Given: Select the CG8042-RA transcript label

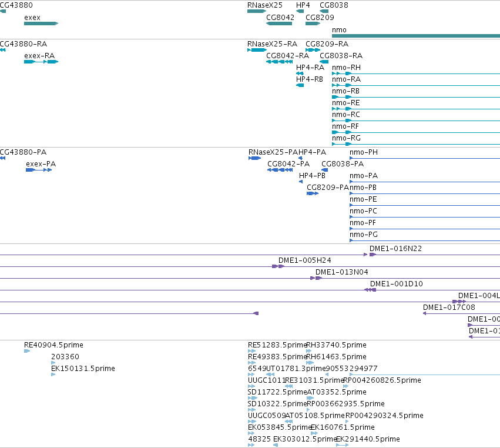Looking at the screenshot, I should pos(288,55).
